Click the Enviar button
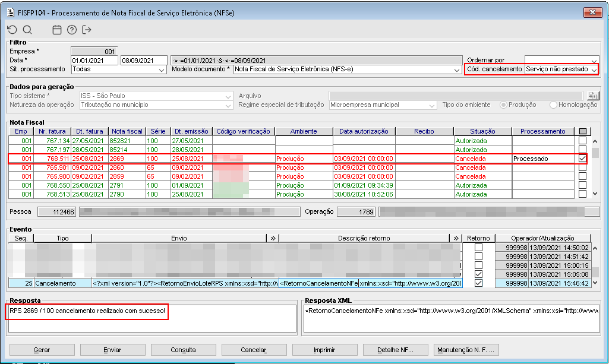 [x=113, y=350]
